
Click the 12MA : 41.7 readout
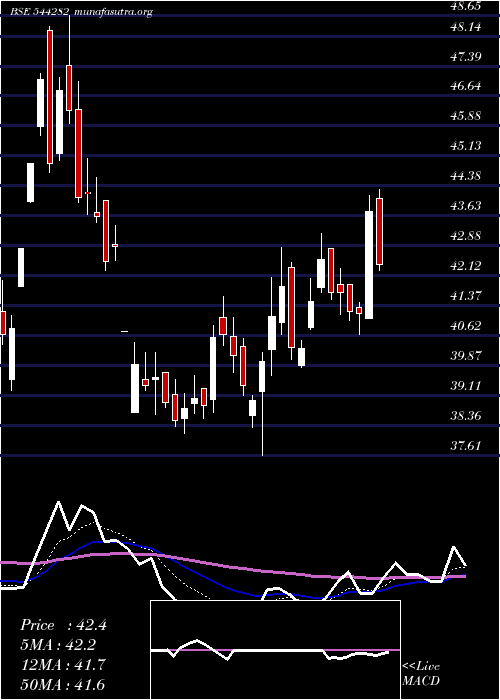pyautogui.click(x=63, y=665)
